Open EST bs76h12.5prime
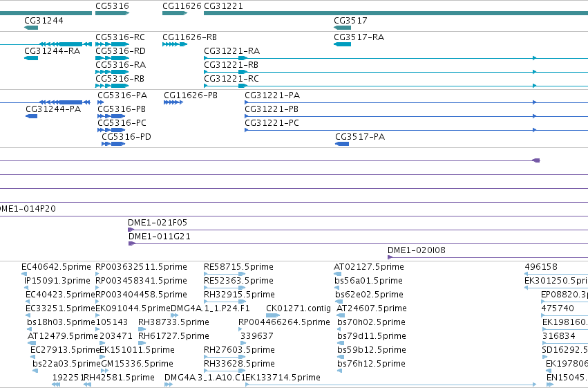Screen dimensions: 588x388 tap(371, 364)
